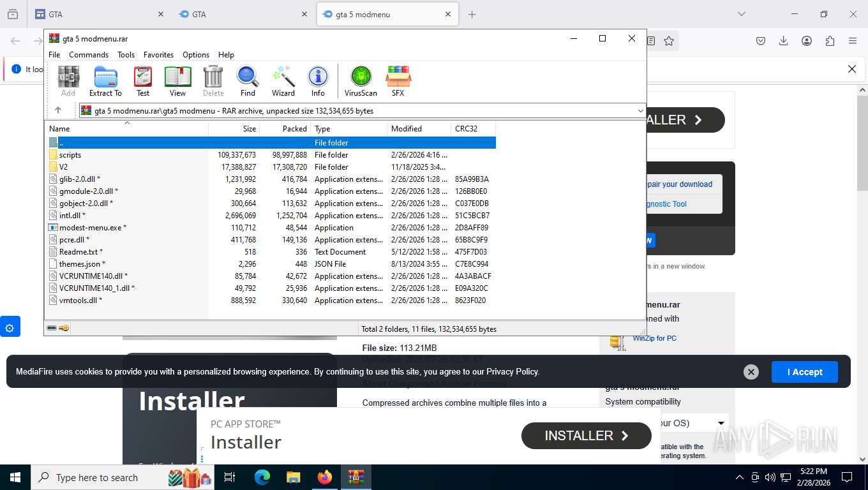Open a new browser tab
Screen dimensions: 868x490
[472, 14]
